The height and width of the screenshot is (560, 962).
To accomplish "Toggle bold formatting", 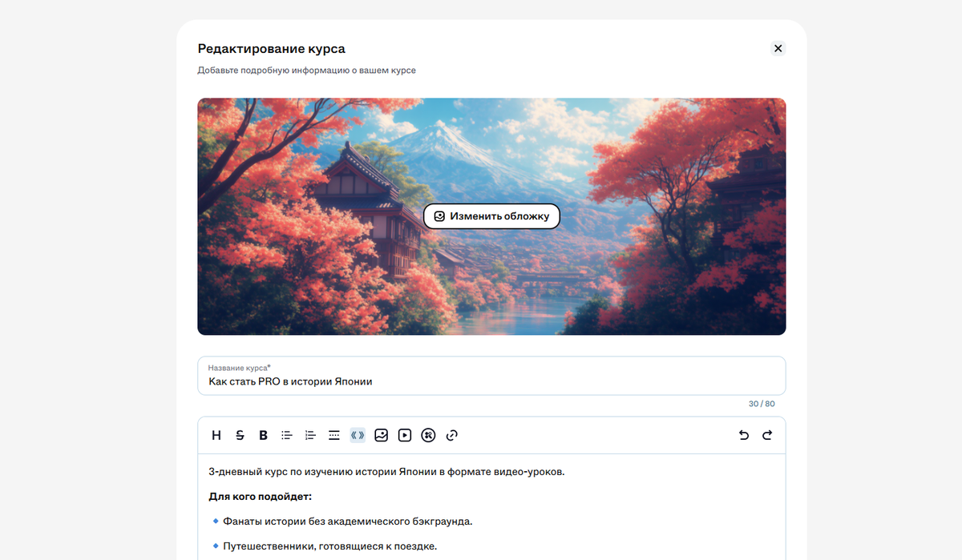I will (x=263, y=436).
